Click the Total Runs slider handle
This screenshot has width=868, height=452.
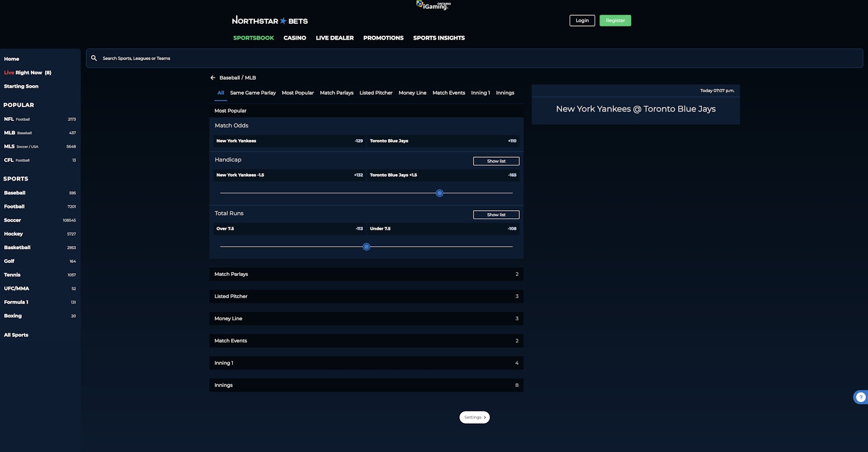tap(366, 247)
